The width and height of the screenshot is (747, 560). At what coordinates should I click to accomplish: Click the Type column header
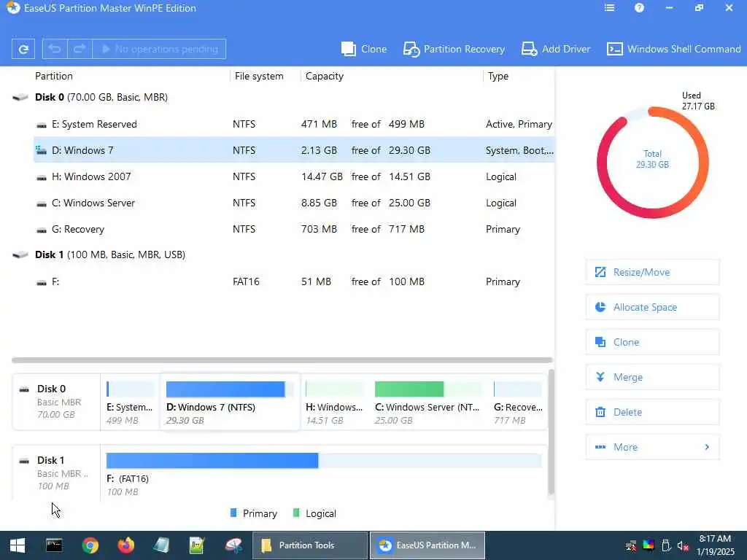498,76
